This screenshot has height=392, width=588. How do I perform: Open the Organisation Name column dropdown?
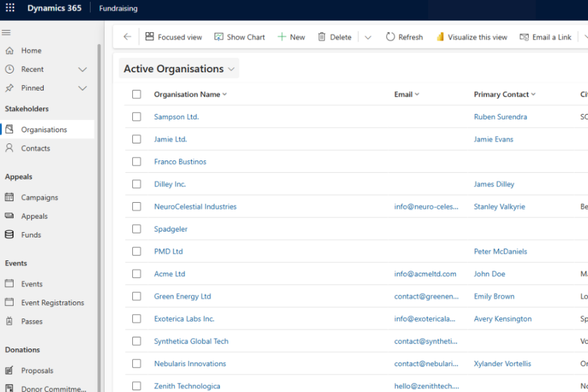225,94
